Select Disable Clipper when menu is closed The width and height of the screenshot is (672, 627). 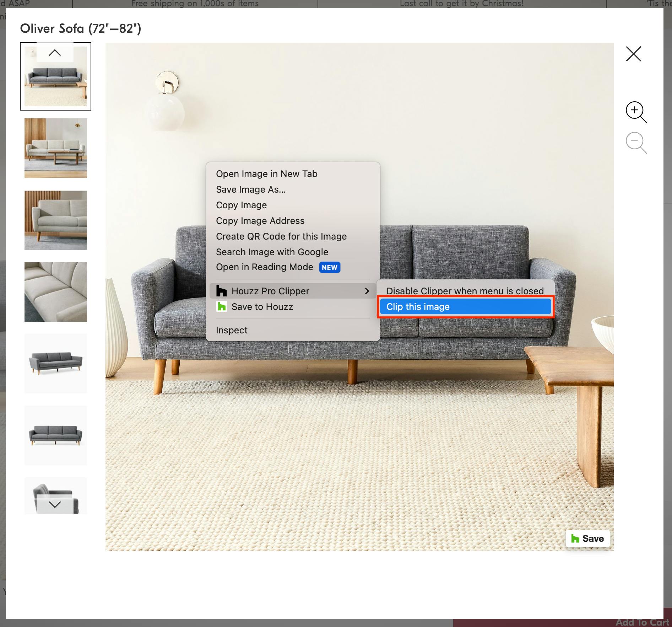[465, 291]
